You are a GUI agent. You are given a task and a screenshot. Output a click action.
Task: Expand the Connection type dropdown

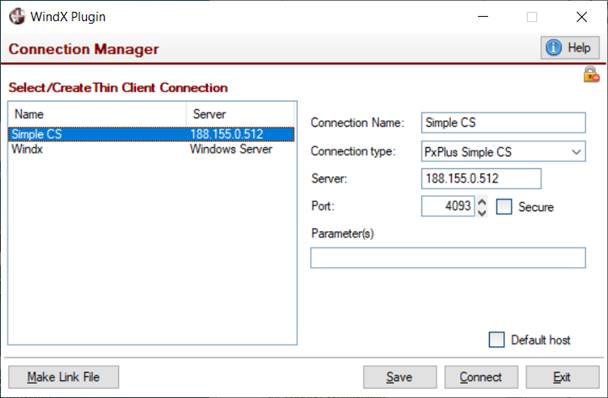click(576, 152)
